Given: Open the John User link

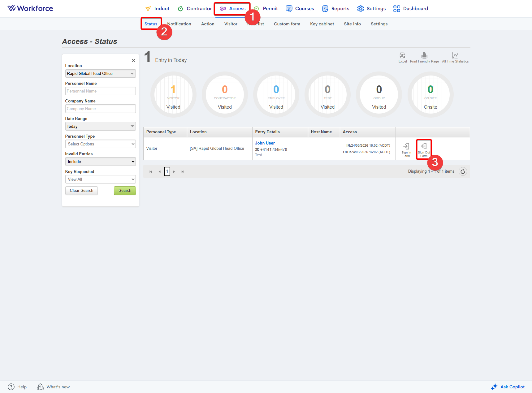Looking at the screenshot, I should [265, 143].
